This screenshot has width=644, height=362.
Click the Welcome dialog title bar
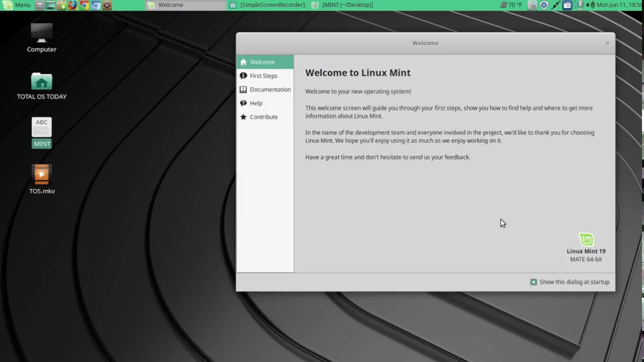tap(425, 43)
